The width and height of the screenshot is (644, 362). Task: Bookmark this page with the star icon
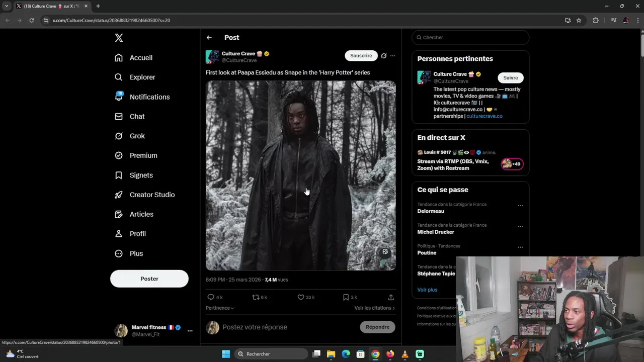click(x=579, y=21)
